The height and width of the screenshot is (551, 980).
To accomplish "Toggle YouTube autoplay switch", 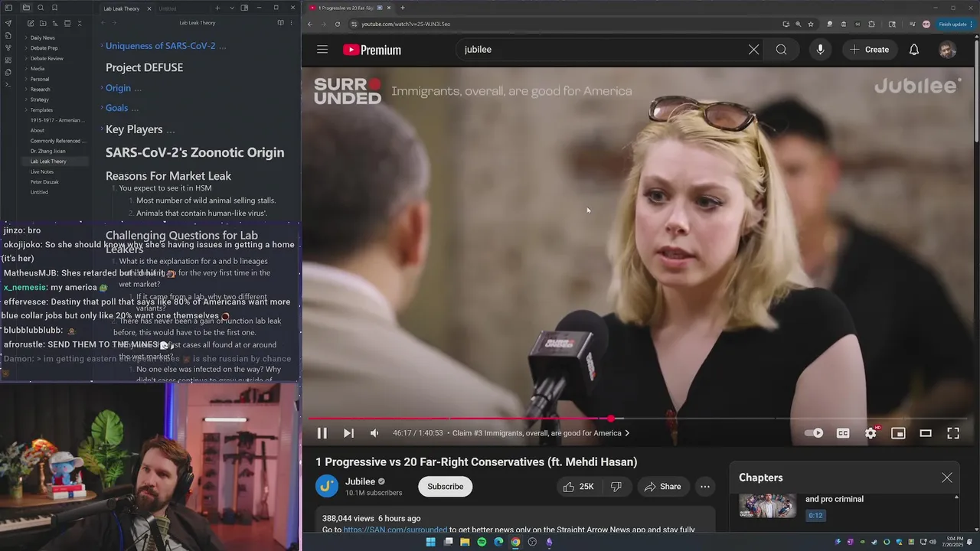I will pyautogui.click(x=814, y=433).
